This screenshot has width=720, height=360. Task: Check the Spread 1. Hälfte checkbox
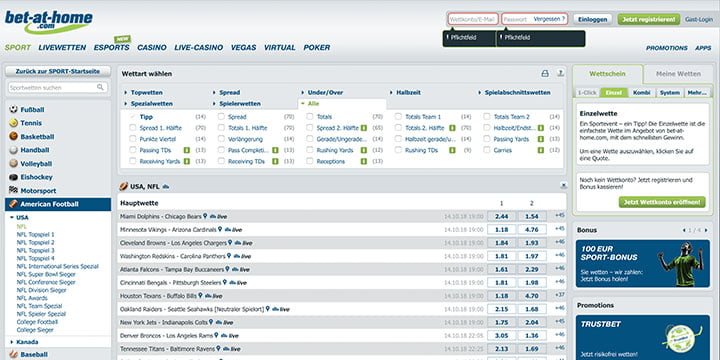(132, 128)
